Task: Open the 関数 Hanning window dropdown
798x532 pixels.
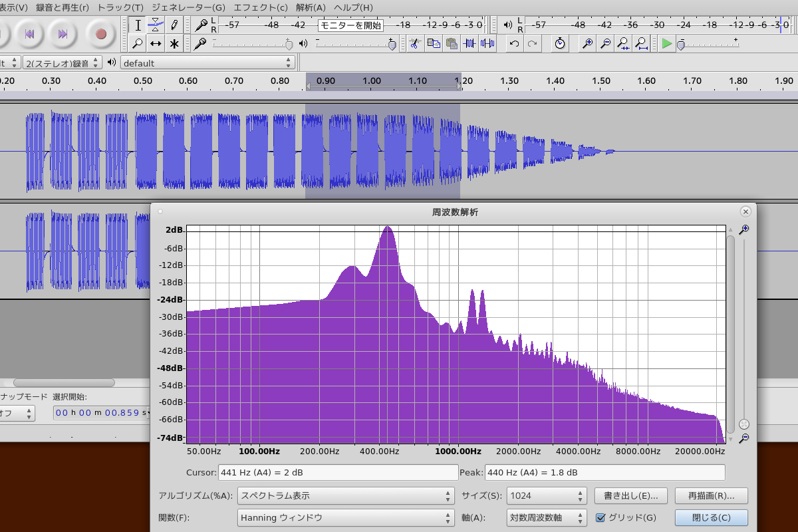Action: point(345,517)
